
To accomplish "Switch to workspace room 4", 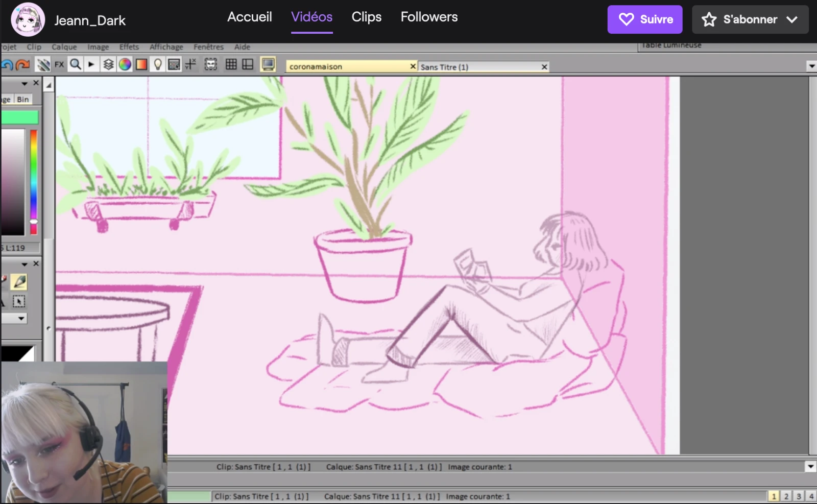I will pos(811,496).
